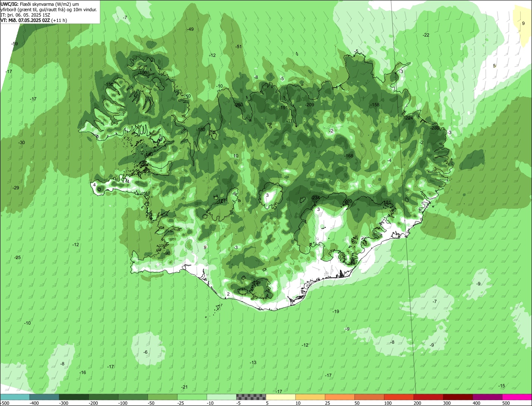The height and width of the screenshot is (406, 532).
Task: Select the '-150' value on the map
Action: click(201, 130)
